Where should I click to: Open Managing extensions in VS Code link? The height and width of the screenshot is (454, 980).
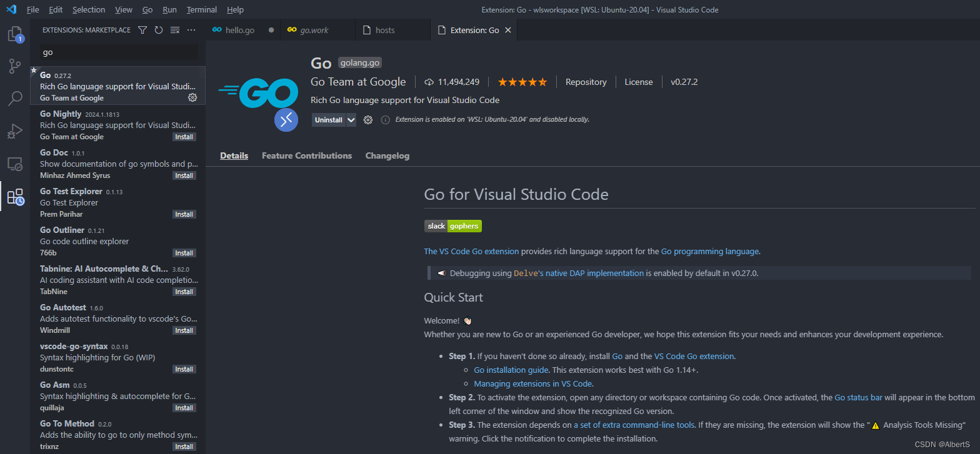pyautogui.click(x=532, y=383)
